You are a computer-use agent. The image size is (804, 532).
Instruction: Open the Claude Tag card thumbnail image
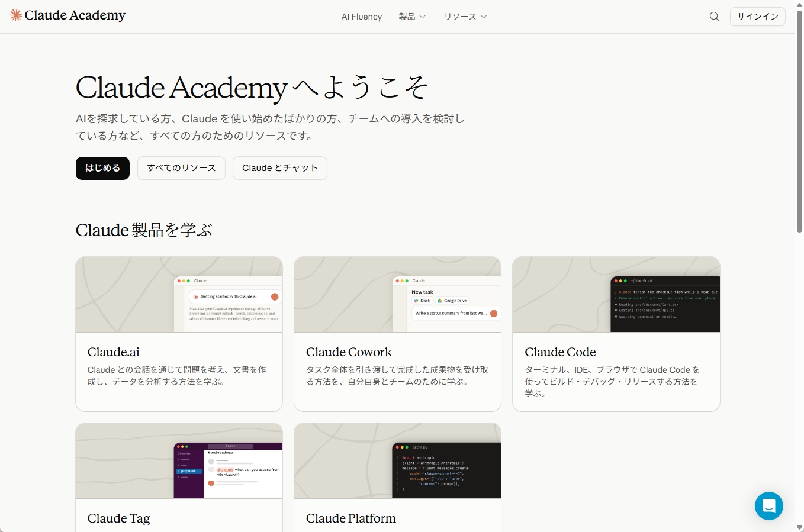click(179, 460)
